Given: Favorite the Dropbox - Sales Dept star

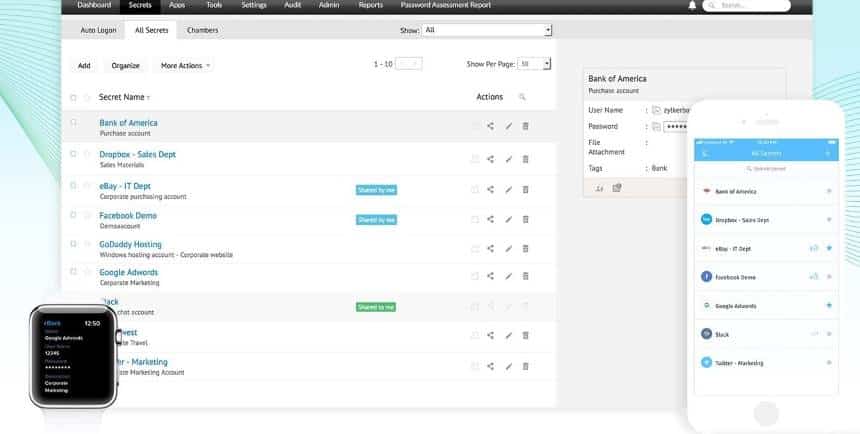Looking at the screenshot, I should 87,154.
